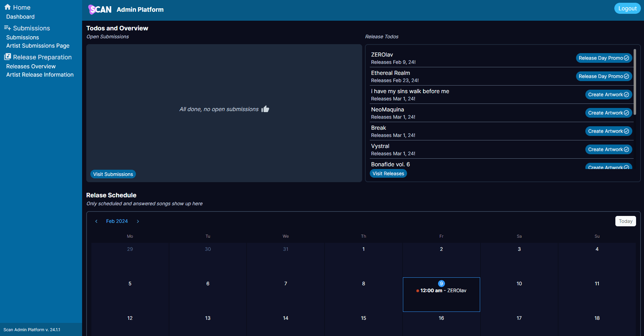This screenshot has width=644, height=336.
Task: Click Release Day Promo for ZEROlav
Action: coord(604,58)
